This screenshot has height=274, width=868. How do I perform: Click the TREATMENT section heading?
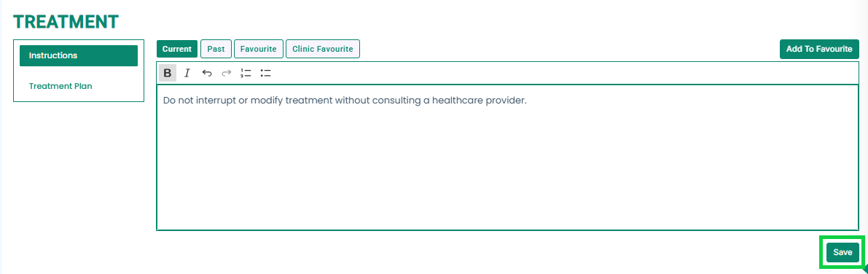66,22
